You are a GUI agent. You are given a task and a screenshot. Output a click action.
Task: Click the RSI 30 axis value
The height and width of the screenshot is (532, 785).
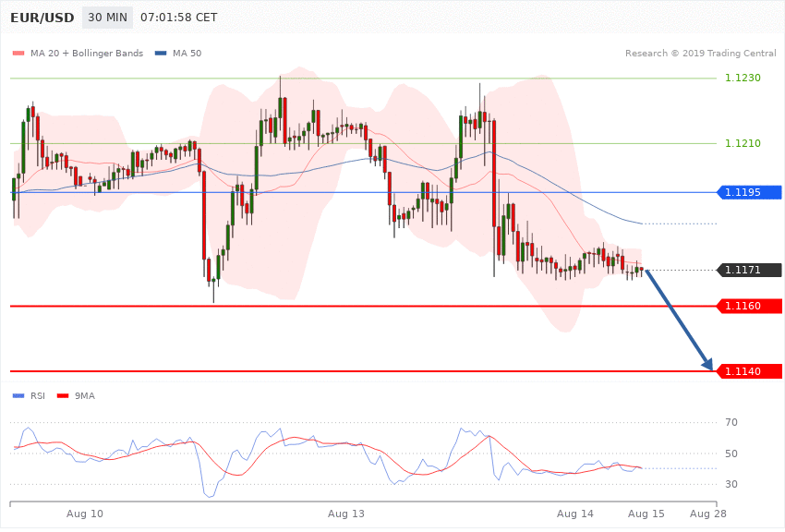(x=731, y=484)
